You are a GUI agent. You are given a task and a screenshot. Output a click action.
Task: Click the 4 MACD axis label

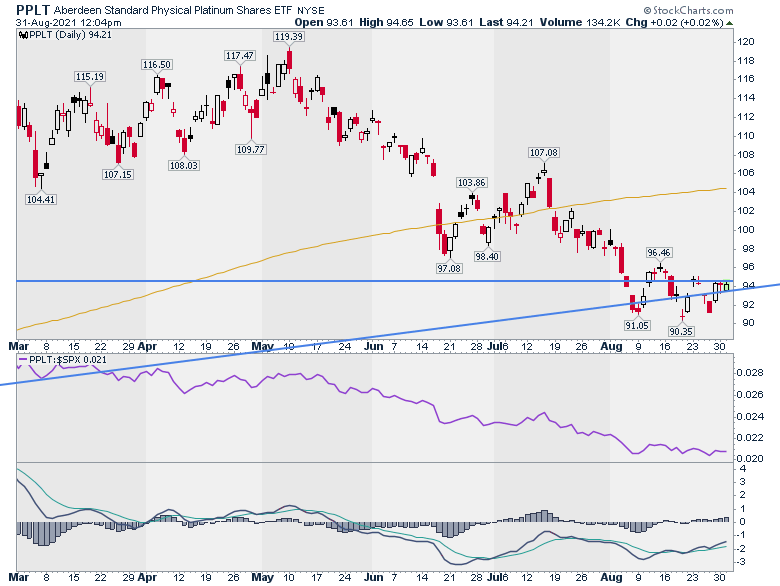click(743, 469)
